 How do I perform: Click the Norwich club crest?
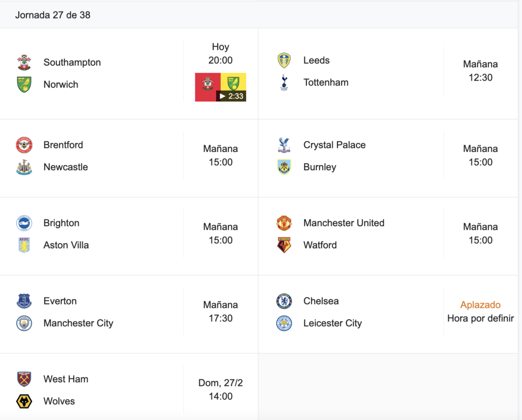(24, 84)
